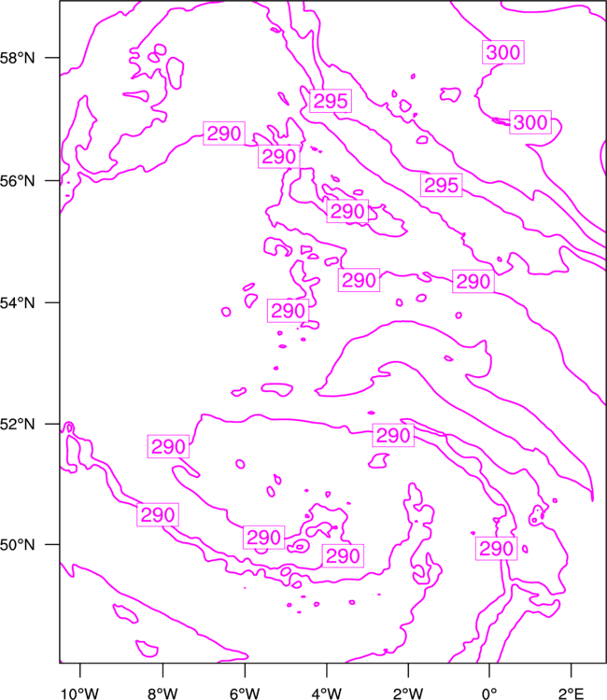This screenshot has width=607, height=700.
Task: Click the 58°N latitude axis label
Action: [x=17, y=58]
